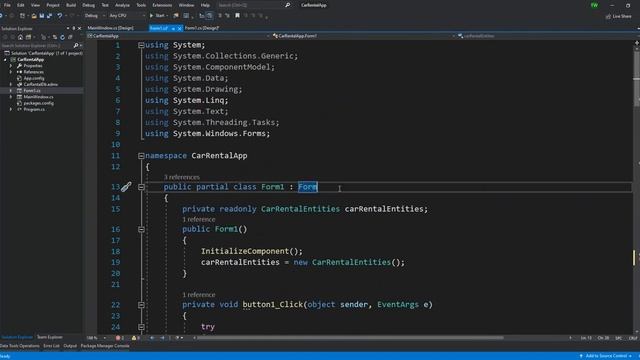This screenshot has width=640, height=360.
Task: Click the Open File folder icon
Action: pyautogui.click(x=34, y=16)
